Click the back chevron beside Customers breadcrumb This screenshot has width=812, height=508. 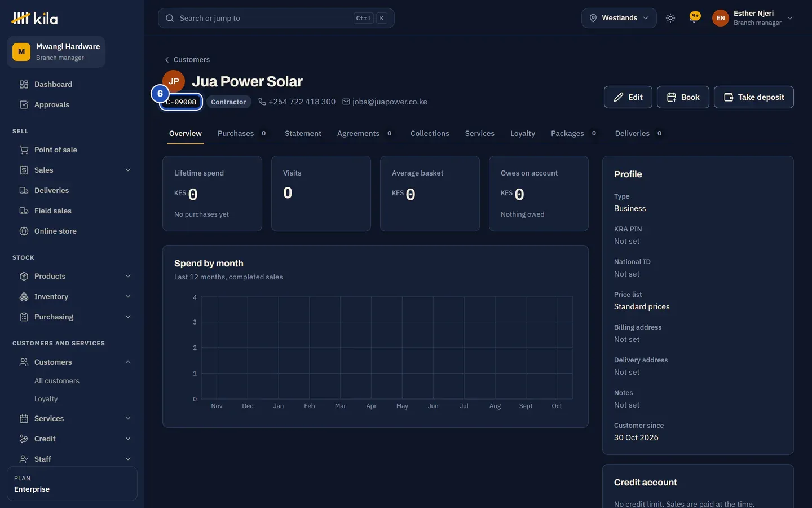tap(167, 60)
